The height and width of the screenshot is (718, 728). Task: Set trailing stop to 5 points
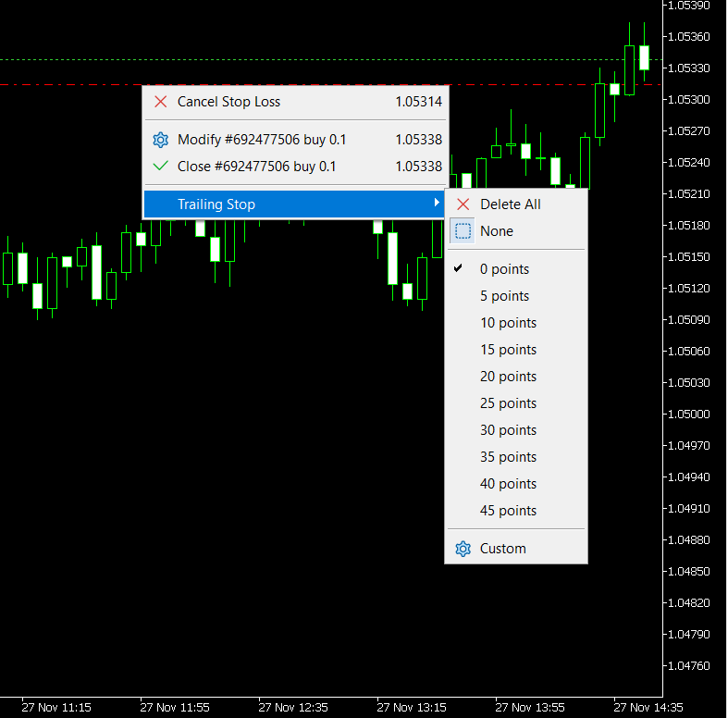pos(504,296)
